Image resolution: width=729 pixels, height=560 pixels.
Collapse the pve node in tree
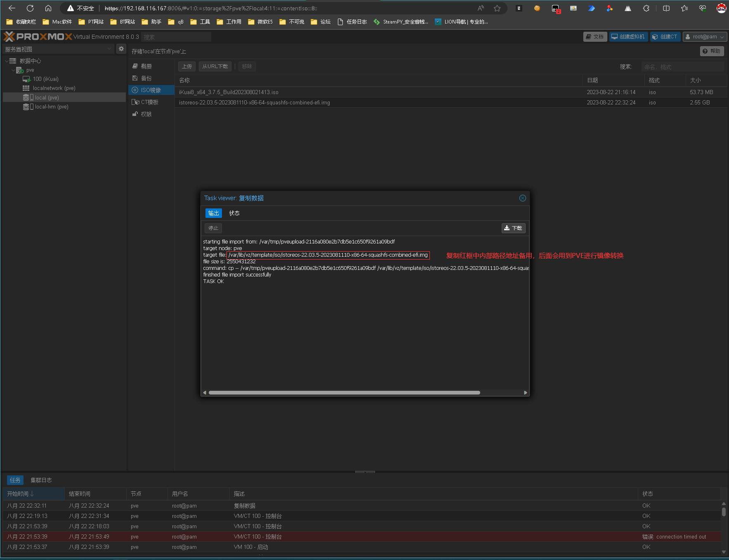(x=13, y=70)
